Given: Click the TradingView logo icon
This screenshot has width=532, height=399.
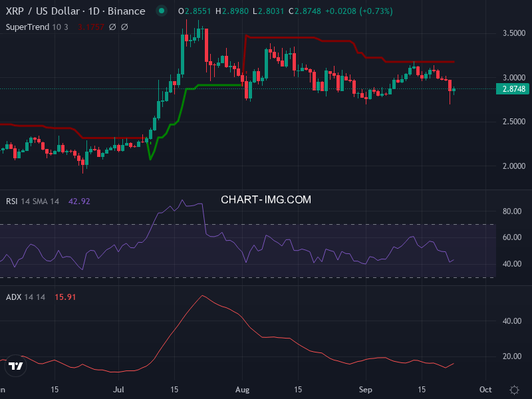Looking at the screenshot, I should pyautogui.click(x=16, y=366).
